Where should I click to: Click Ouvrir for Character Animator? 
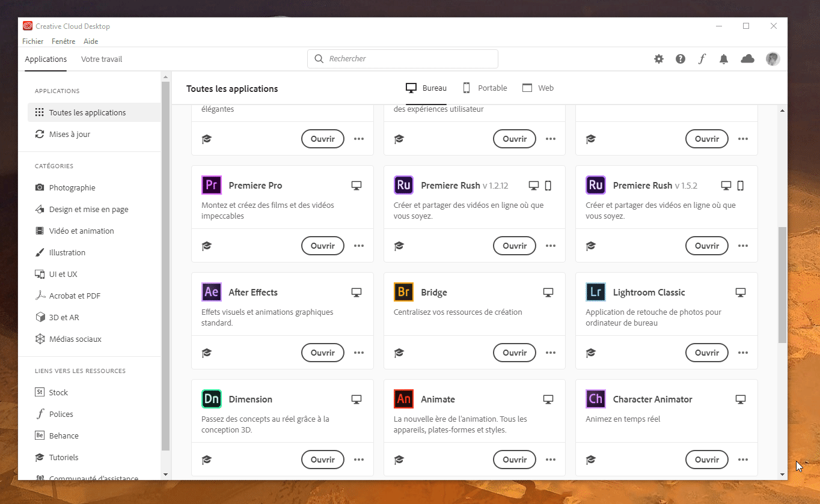707,460
